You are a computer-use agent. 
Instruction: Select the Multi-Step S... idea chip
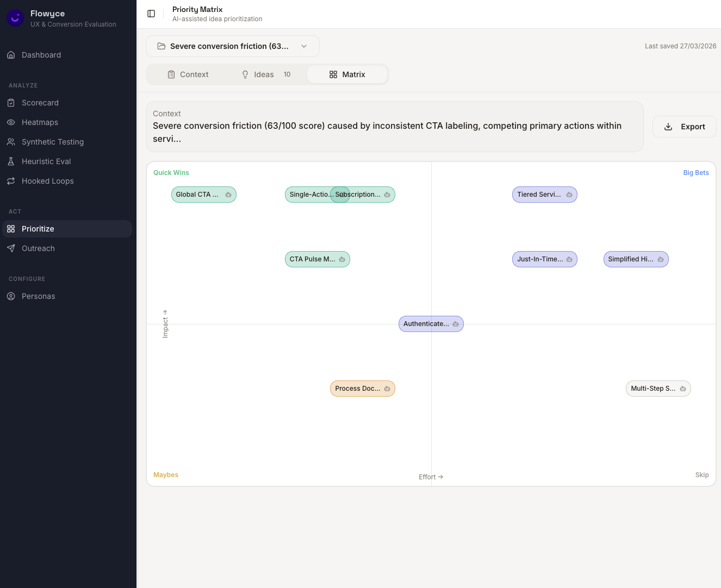658,389
